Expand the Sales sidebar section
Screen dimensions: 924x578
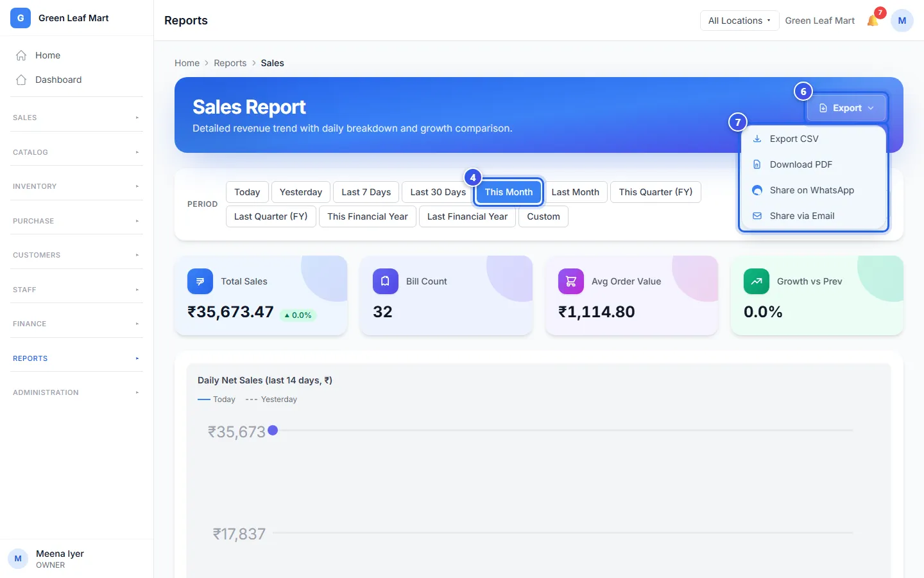[x=77, y=118]
